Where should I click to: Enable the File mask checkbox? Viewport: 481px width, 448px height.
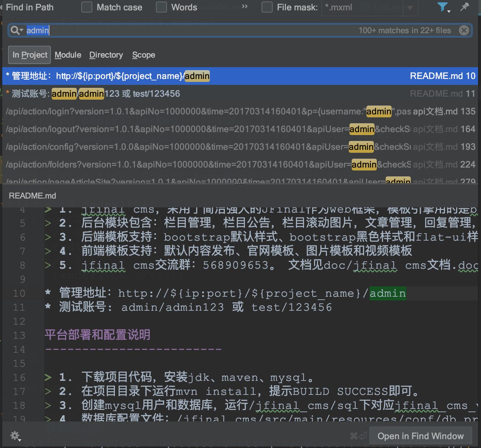(267, 7)
